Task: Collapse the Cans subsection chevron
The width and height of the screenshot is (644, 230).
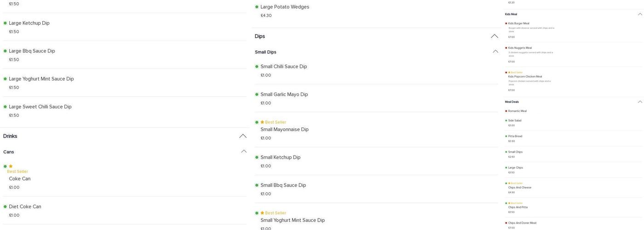Action: (x=244, y=151)
